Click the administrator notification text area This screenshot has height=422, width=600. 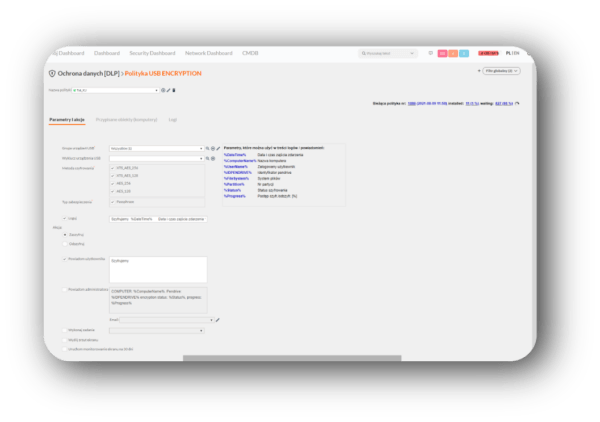click(x=158, y=300)
